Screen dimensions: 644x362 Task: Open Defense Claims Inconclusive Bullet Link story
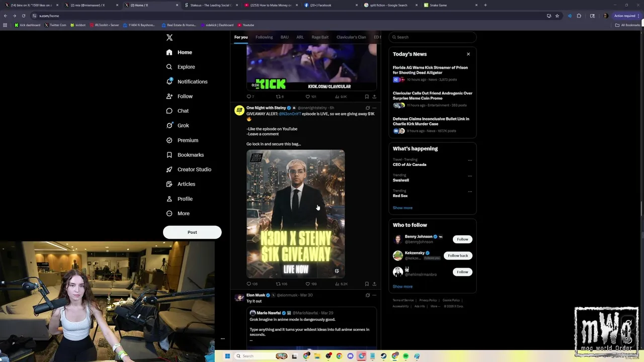(x=432, y=125)
